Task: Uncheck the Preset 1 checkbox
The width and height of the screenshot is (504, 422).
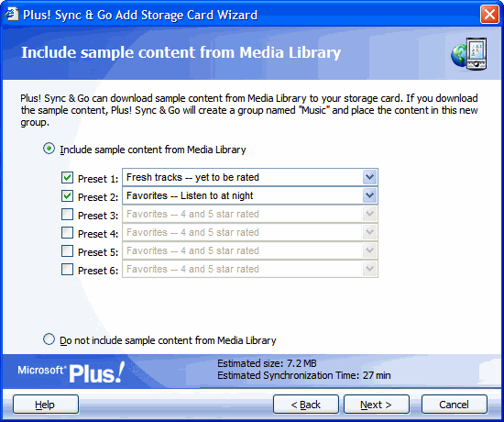Action: [67, 177]
